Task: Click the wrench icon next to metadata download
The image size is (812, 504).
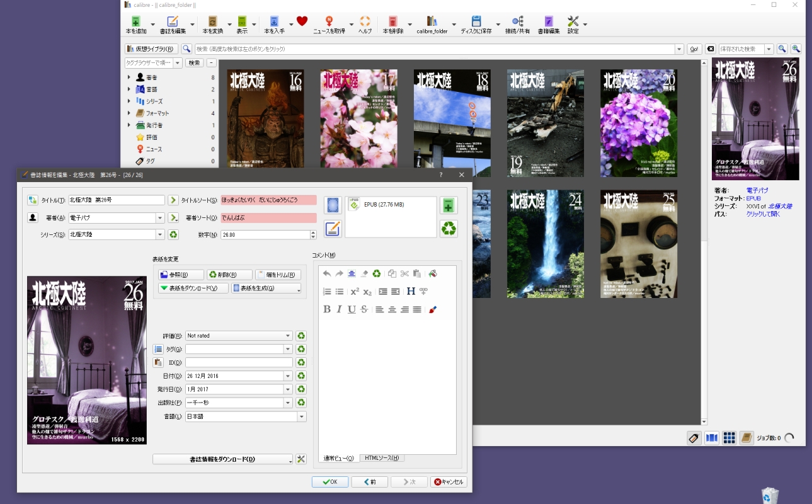Action: pyautogui.click(x=301, y=459)
